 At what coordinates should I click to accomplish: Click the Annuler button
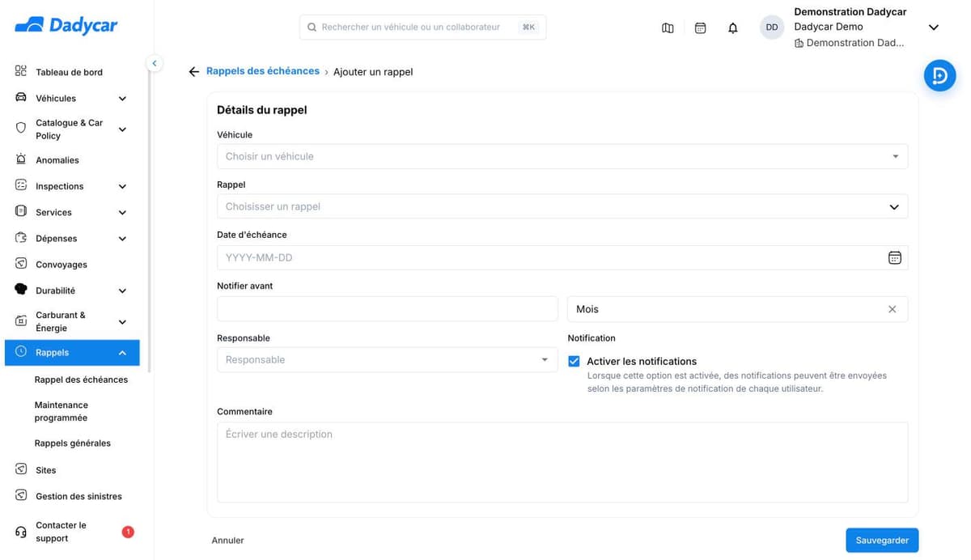[x=227, y=541]
